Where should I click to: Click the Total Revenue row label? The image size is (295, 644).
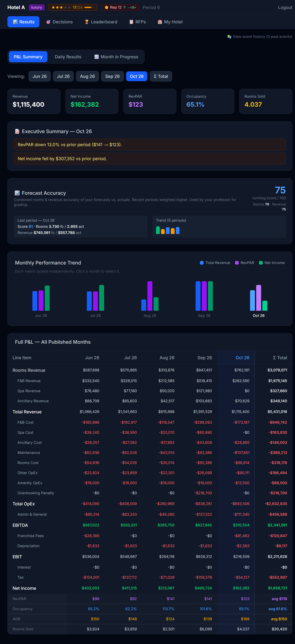pos(27,412)
